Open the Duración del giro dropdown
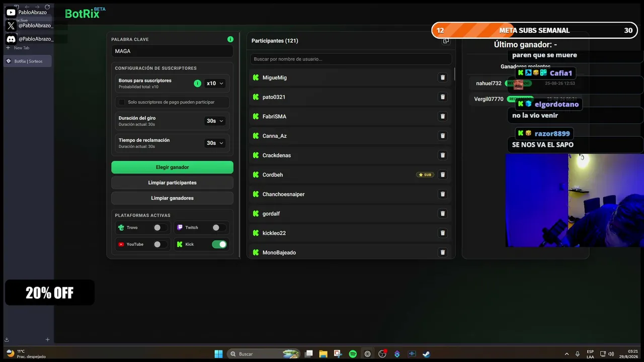This screenshot has height=362, width=644. (215, 121)
